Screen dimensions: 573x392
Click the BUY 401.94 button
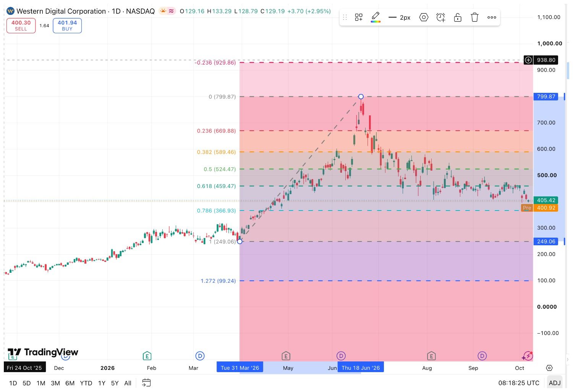coord(67,26)
